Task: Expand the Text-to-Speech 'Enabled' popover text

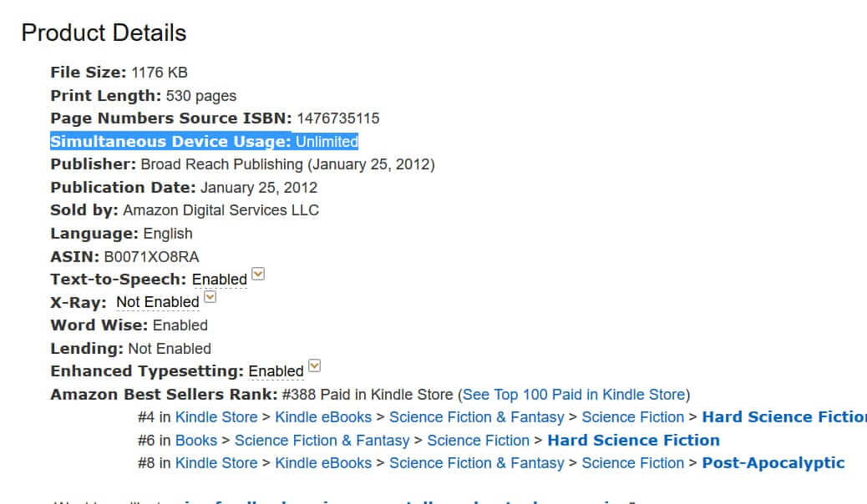Action: click(x=220, y=280)
